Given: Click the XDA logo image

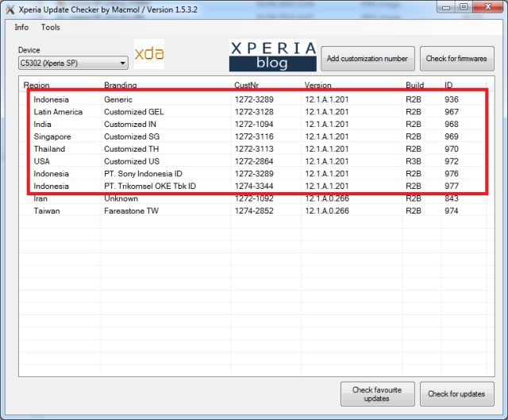Looking at the screenshot, I should click(149, 54).
